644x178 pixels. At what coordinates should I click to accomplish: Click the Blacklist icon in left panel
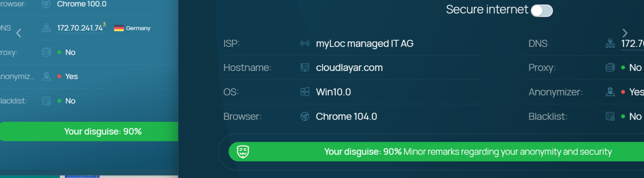pos(46,101)
